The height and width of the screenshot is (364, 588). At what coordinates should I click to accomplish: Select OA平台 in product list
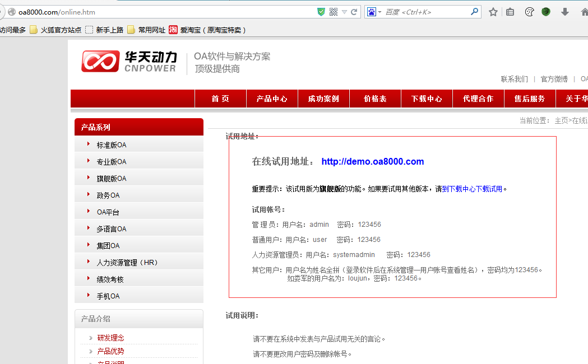click(139, 212)
